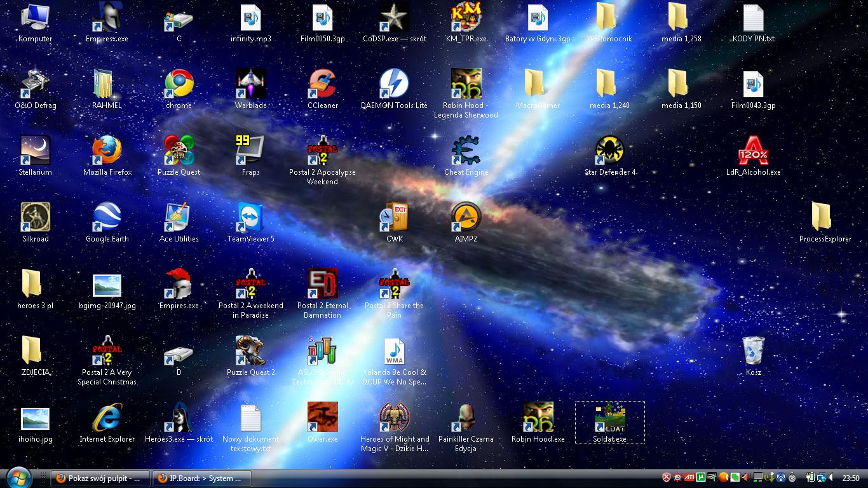The height and width of the screenshot is (488, 868).
Task: Start Heroes of Might and Magic V
Action: coord(394,428)
